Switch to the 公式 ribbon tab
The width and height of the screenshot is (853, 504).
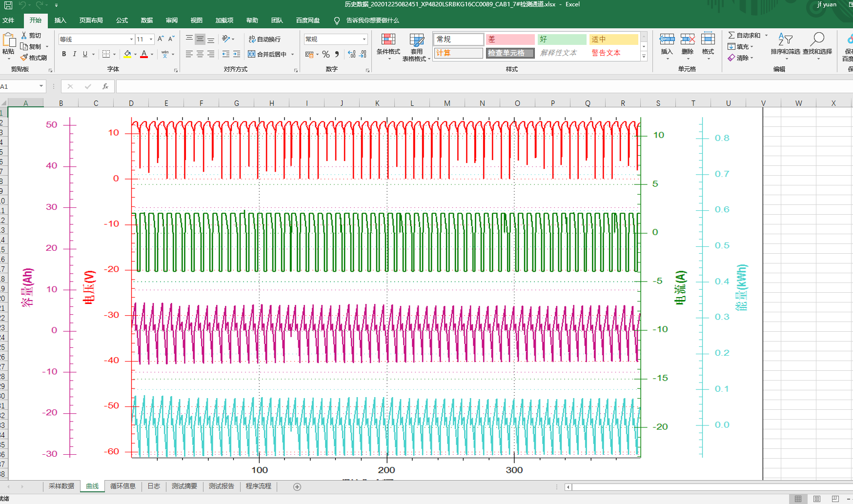click(122, 20)
